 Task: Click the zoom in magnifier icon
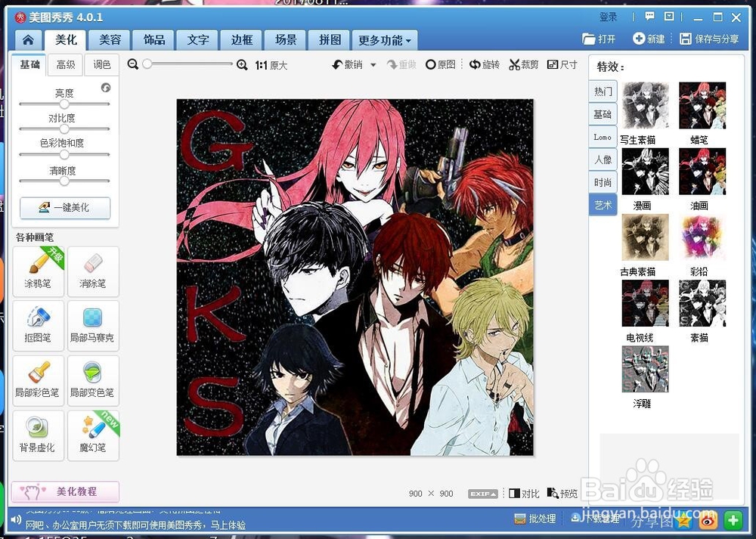point(242,64)
